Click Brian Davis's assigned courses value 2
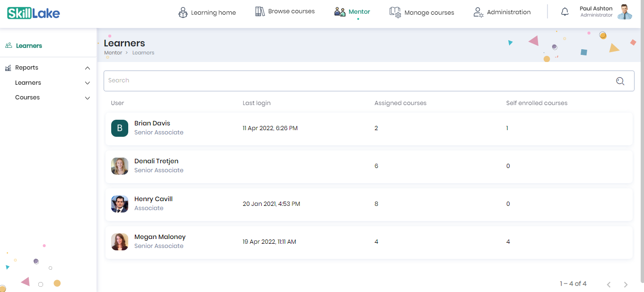644x292 pixels. [376, 128]
